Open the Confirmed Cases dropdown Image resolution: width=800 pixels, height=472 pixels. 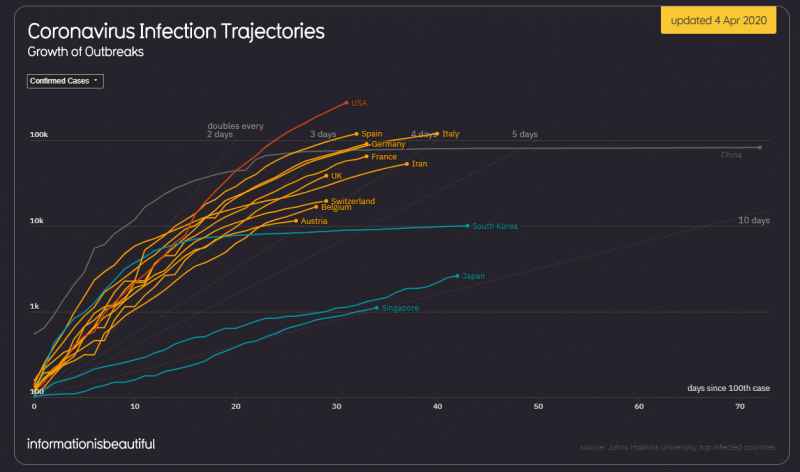click(x=65, y=81)
